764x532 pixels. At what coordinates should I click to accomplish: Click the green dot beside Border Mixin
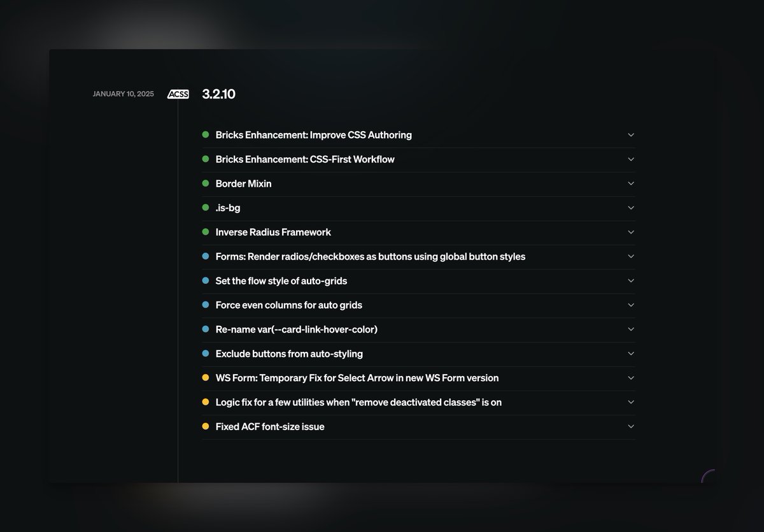click(206, 183)
